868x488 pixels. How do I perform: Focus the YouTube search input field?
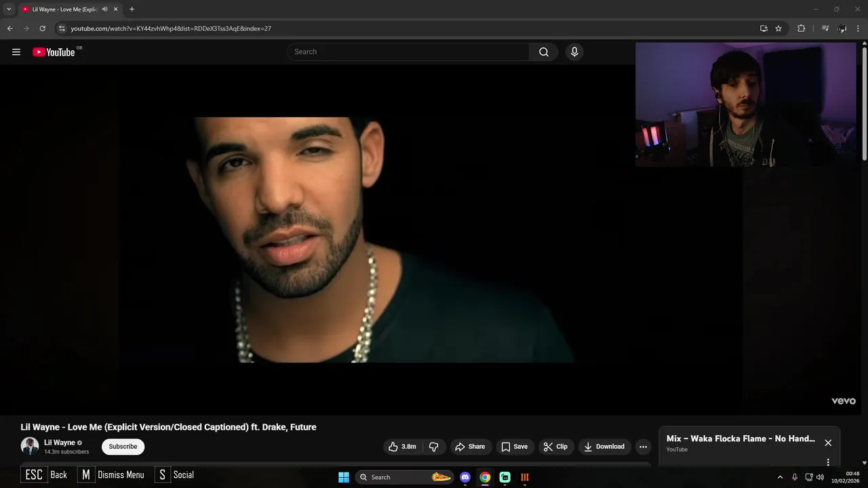(x=408, y=52)
